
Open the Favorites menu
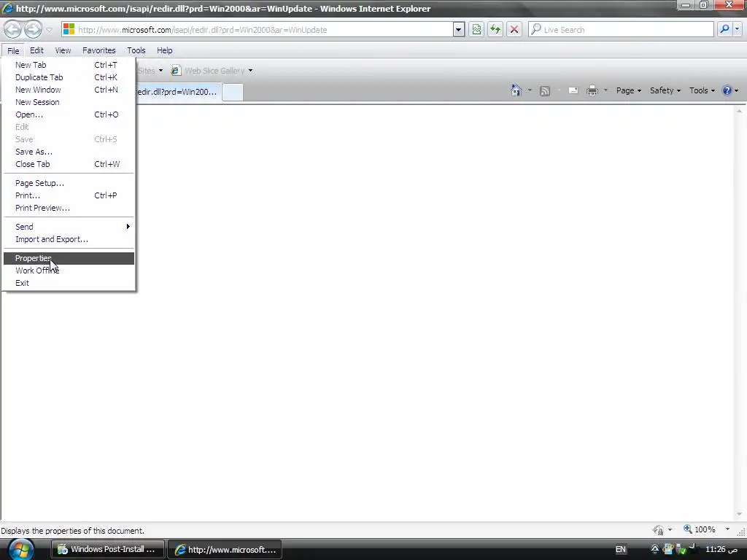pyautogui.click(x=99, y=50)
